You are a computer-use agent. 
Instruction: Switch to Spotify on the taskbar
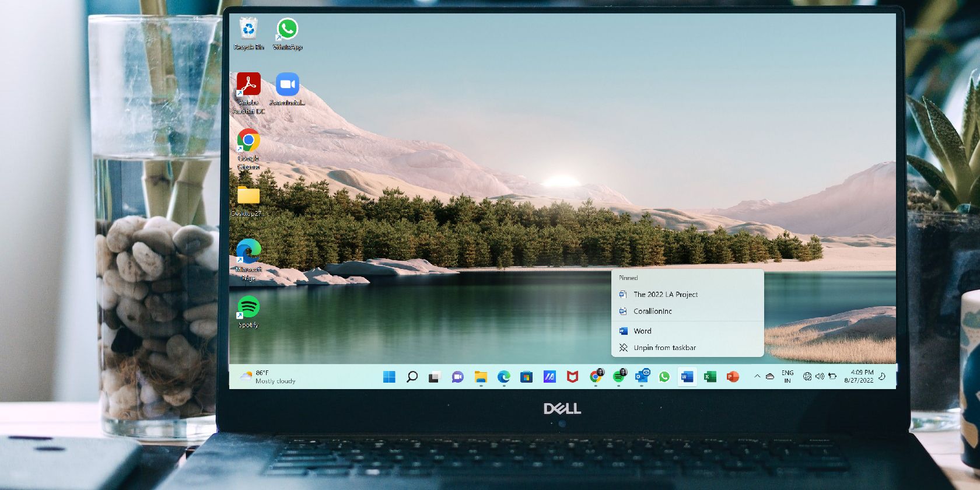click(x=619, y=377)
